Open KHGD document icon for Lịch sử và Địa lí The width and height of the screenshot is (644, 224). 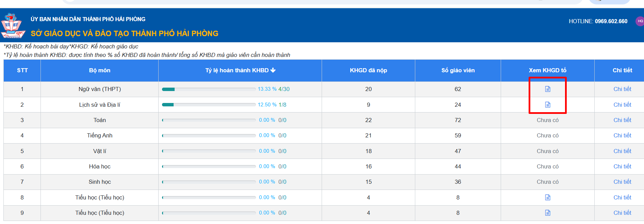(547, 105)
